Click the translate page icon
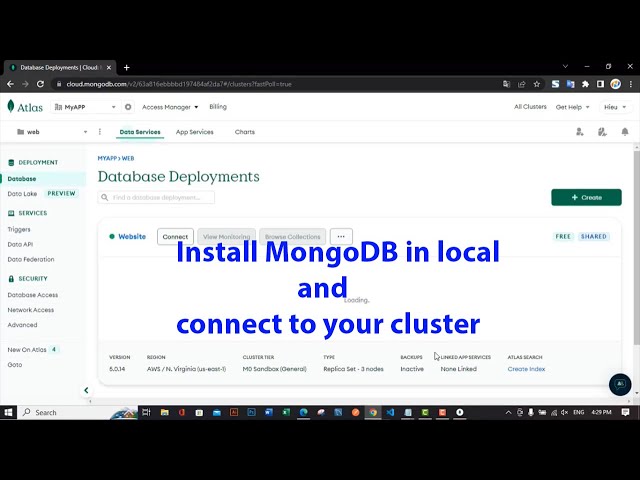Image resolution: width=640 pixels, height=480 pixels. pos(507,84)
